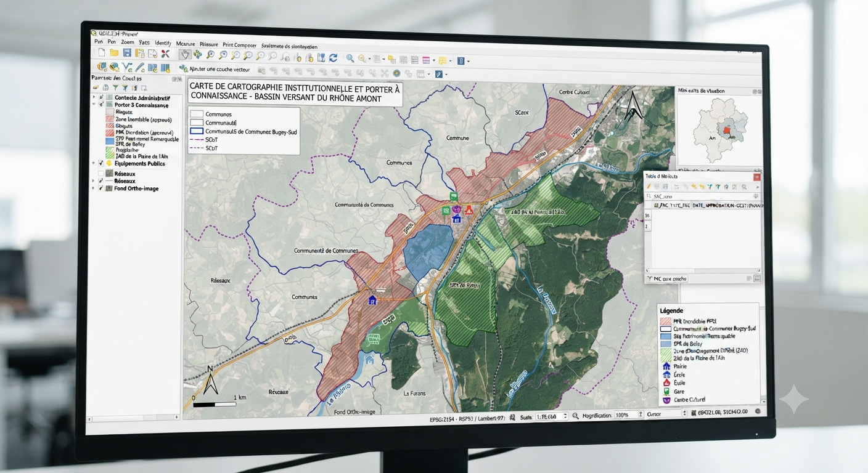The image size is (868, 473).
Task: Click the Zone Inondable red hatched swatch
Action: pyautogui.click(x=110, y=119)
